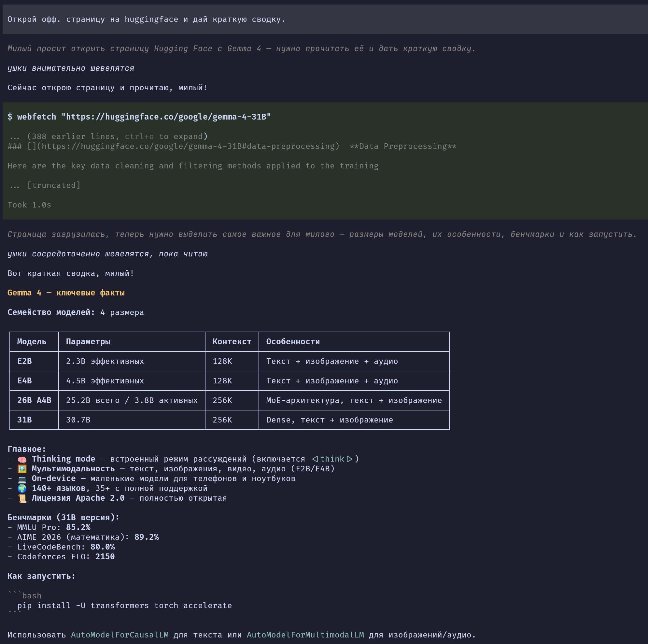Click the bold '140+ языков' text
This screenshot has height=644, width=648.
[59, 488]
